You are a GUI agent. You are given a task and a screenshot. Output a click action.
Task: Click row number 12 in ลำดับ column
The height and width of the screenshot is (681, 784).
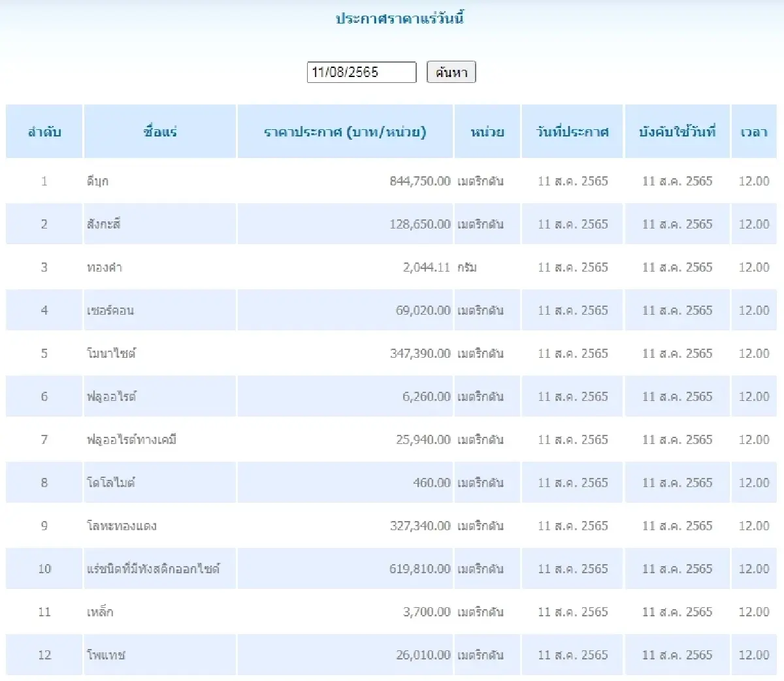click(44, 655)
